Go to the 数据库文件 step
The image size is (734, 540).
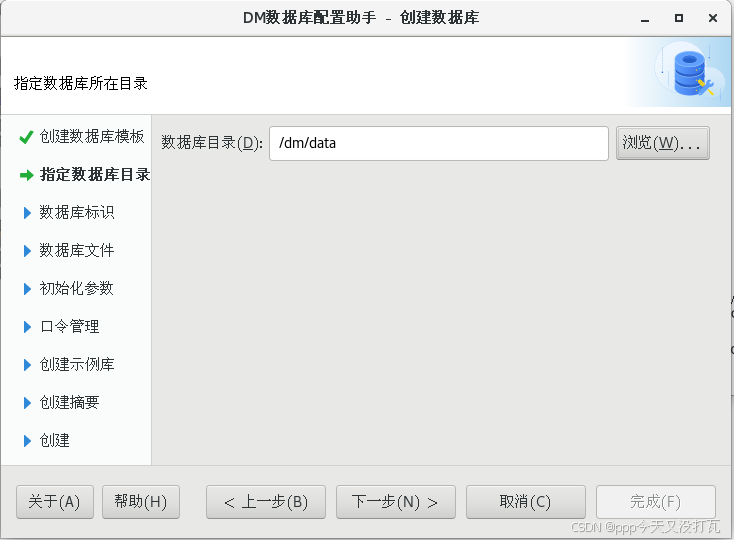coord(77,250)
